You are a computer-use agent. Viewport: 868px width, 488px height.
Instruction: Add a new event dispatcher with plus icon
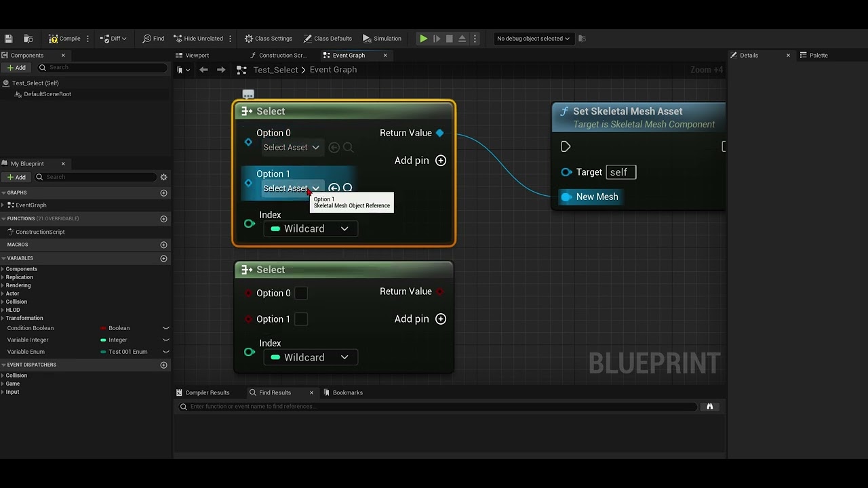pyautogui.click(x=163, y=365)
